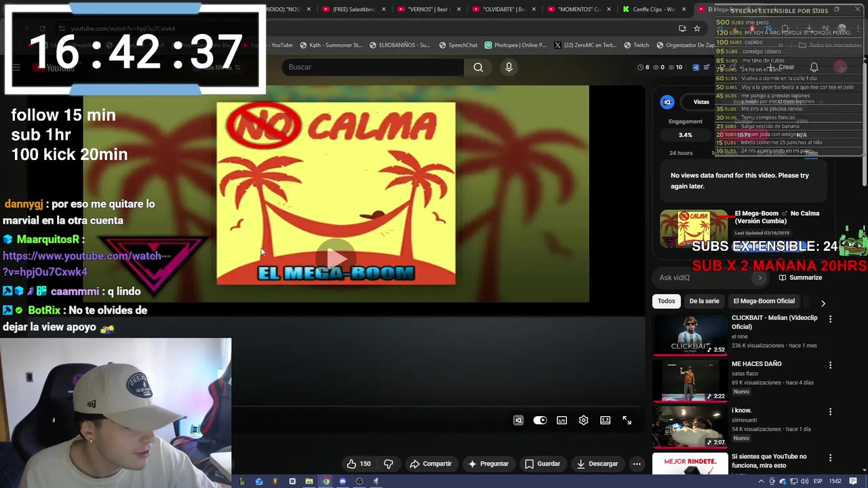868x488 pixels.
Task: Switch player to theater mode
Action: pos(605,420)
